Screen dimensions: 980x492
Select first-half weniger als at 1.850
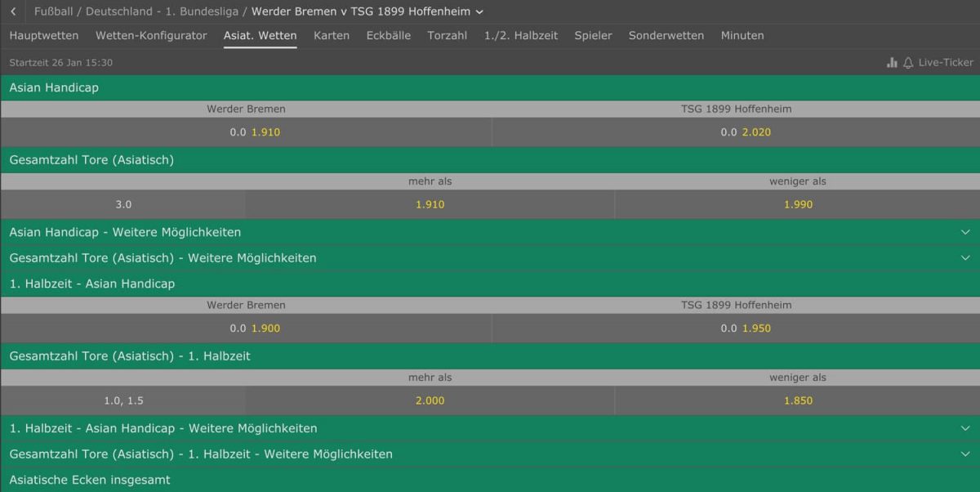(798, 400)
